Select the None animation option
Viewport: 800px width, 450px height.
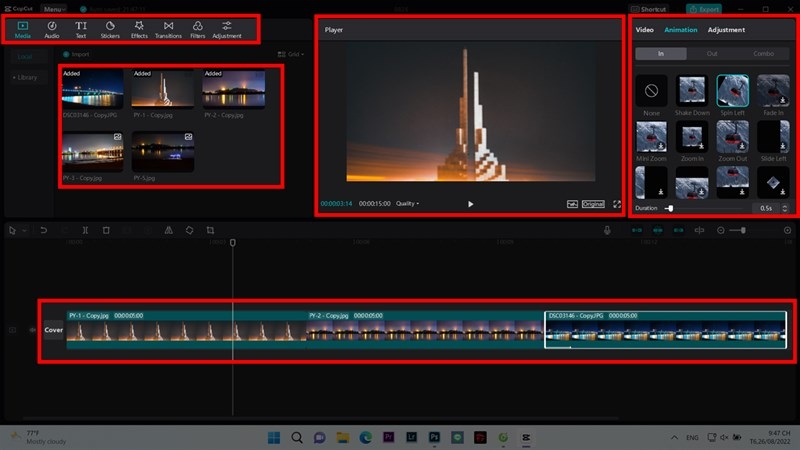(652, 91)
